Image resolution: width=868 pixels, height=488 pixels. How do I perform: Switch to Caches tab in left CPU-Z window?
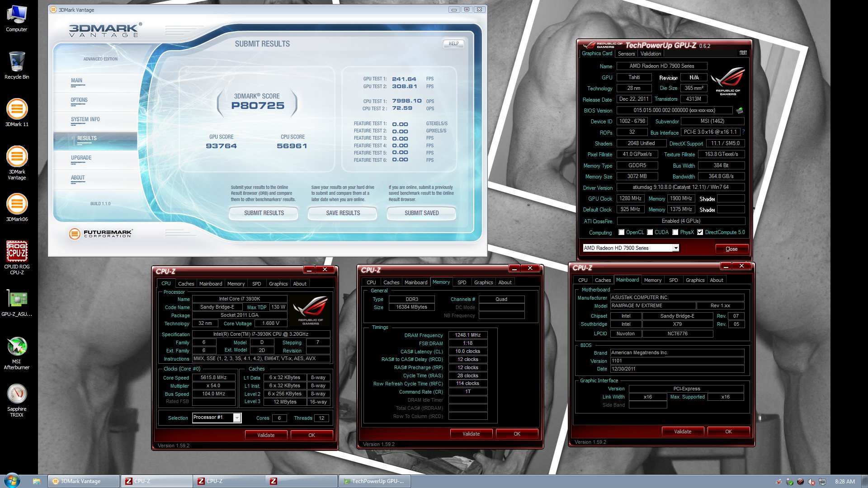pos(186,284)
